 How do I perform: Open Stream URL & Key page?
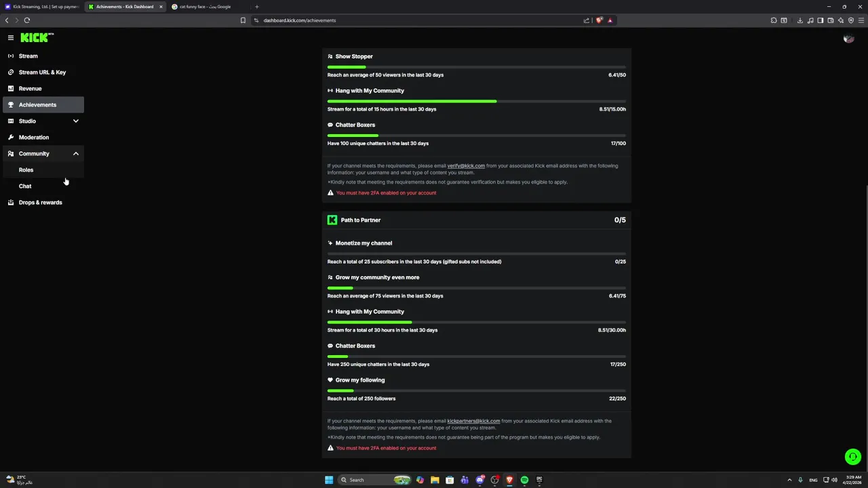point(43,73)
